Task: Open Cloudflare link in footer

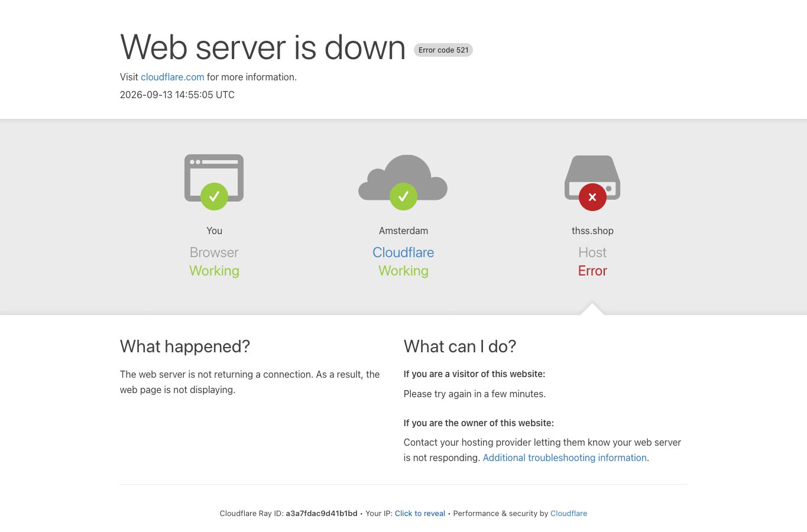Action: [569, 513]
